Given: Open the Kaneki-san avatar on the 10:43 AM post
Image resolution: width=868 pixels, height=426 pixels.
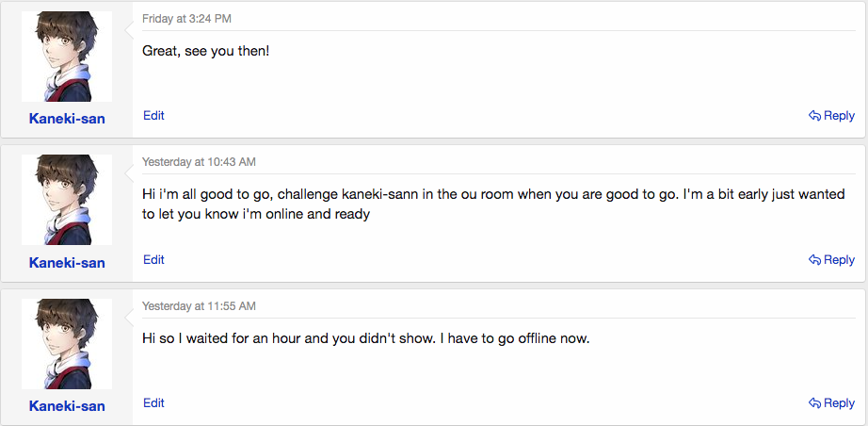Looking at the screenshot, I should pos(67,200).
